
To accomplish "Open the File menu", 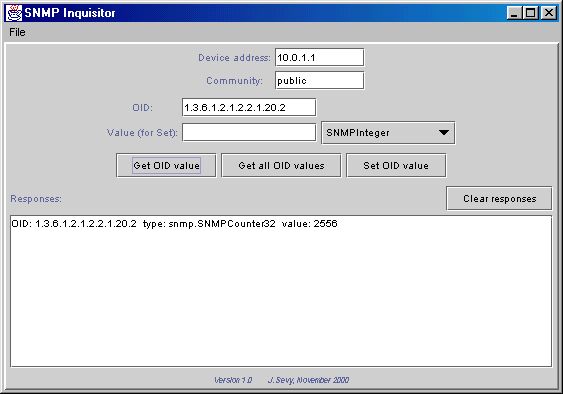I will coord(17,32).
